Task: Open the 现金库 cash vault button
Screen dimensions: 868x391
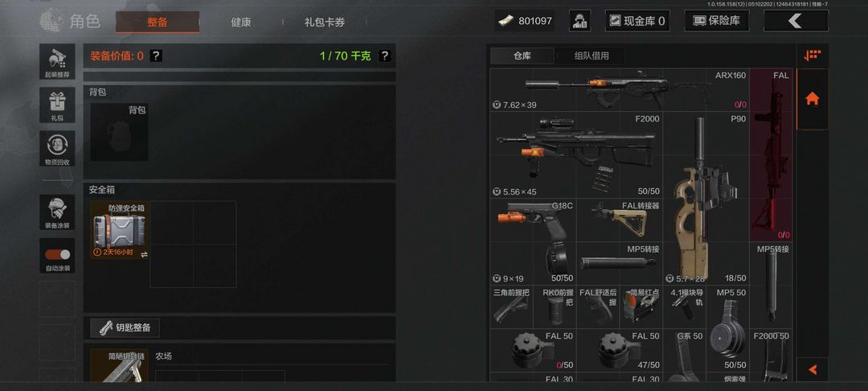Action: (637, 21)
